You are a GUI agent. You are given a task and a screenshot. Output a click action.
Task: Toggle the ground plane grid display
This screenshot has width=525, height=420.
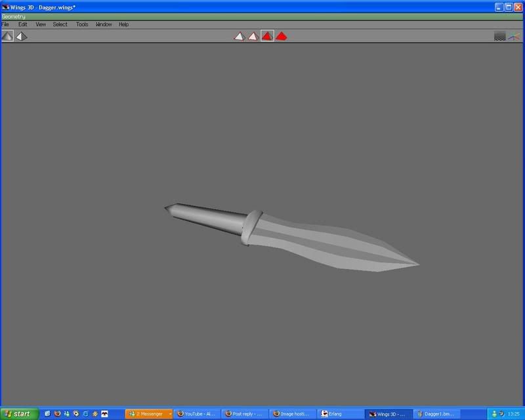[500, 37]
